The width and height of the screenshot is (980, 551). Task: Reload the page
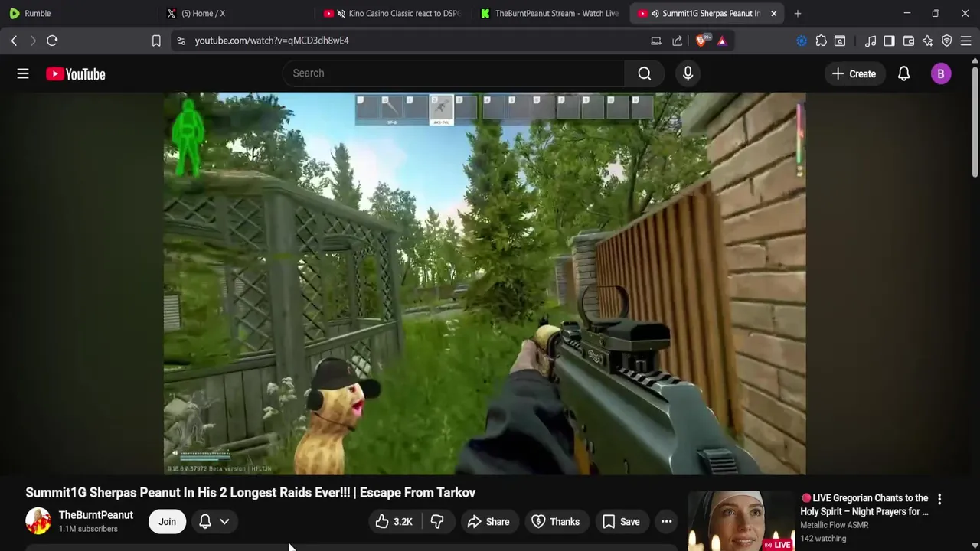(52, 41)
